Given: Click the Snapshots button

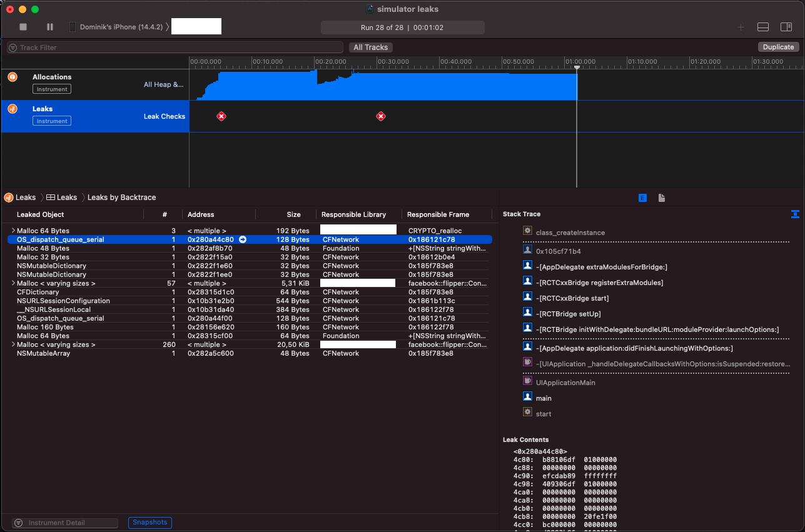Looking at the screenshot, I should [149, 523].
